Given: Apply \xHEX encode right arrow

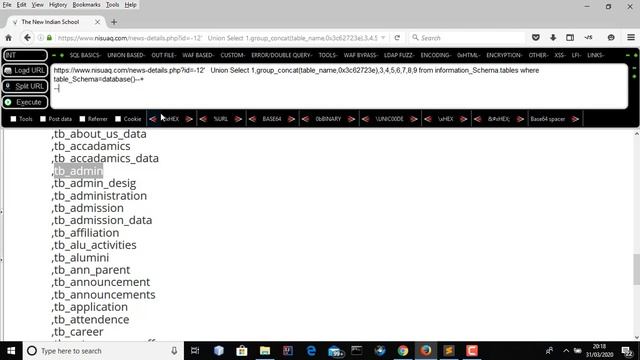Looking at the screenshot, I should (x=463, y=119).
